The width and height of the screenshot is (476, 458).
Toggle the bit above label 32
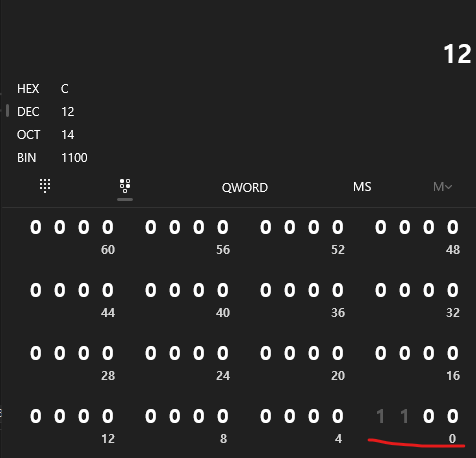pos(453,290)
